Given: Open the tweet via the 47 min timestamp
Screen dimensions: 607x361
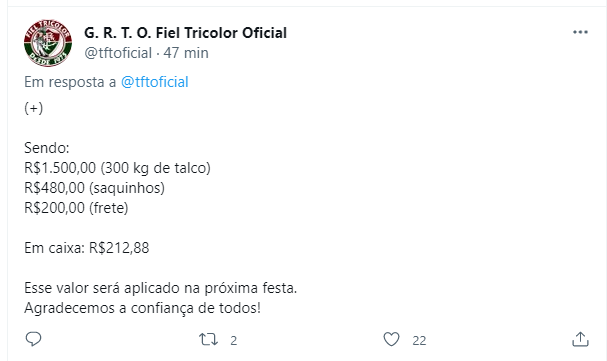Looking at the screenshot, I should point(186,53).
